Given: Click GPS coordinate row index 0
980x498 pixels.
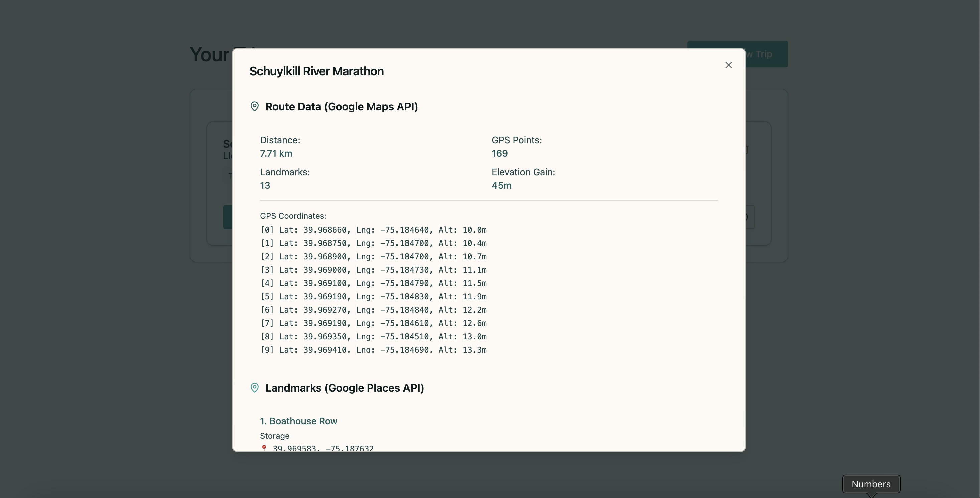Looking at the screenshot, I should click(x=373, y=230).
